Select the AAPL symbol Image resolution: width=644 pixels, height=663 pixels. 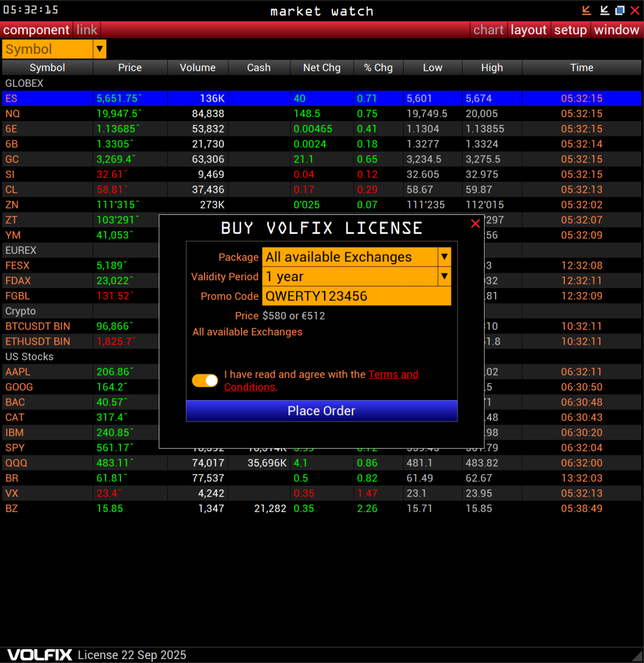pos(17,372)
